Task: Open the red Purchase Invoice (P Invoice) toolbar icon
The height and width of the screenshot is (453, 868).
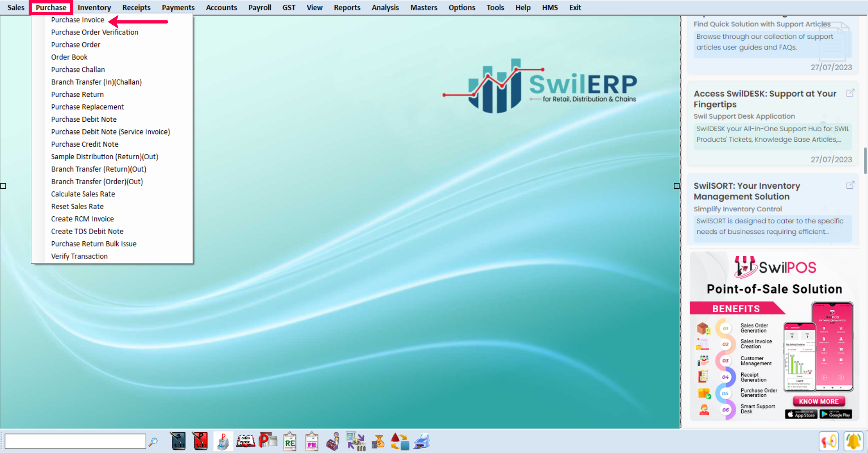Action: click(200, 441)
